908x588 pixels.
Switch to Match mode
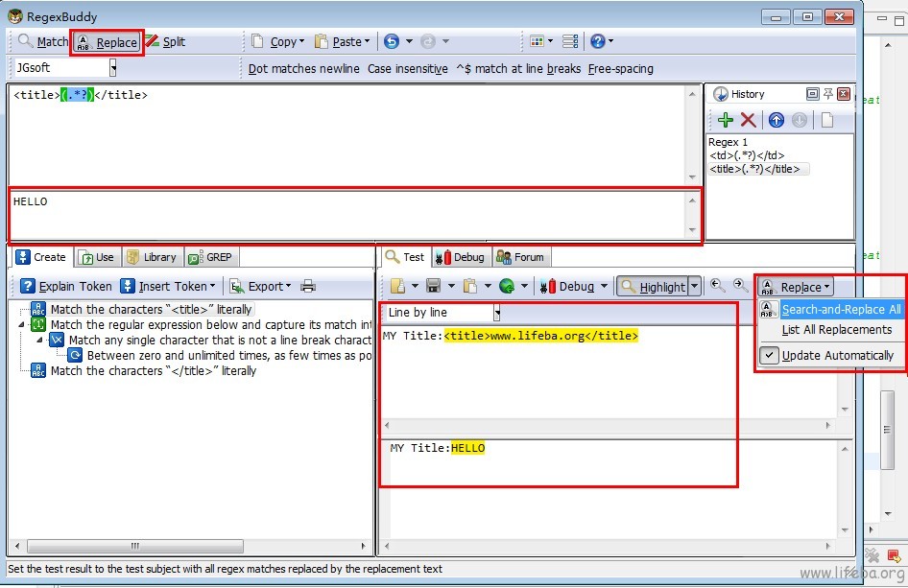(x=43, y=41)
